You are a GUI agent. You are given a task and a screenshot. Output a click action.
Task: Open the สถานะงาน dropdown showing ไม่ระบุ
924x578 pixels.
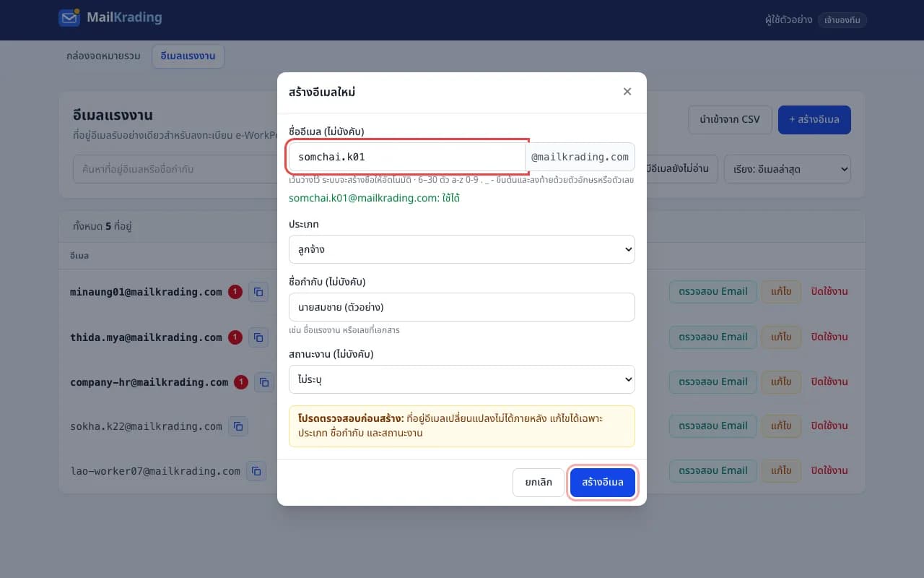pos(461,379)
